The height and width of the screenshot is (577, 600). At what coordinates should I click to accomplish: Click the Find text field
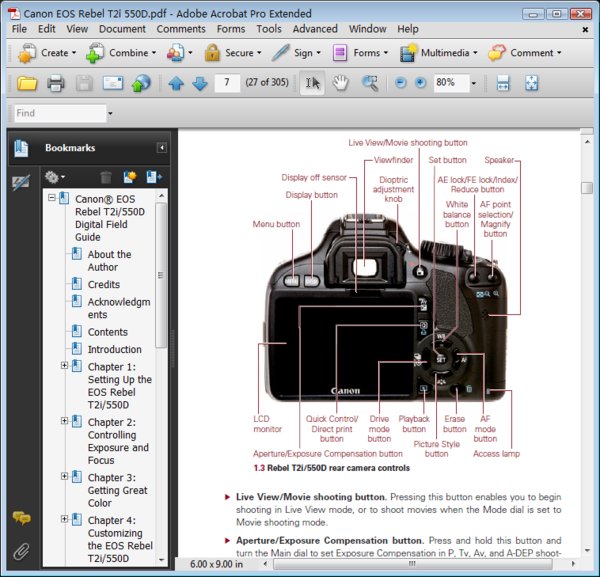[59, 113]
